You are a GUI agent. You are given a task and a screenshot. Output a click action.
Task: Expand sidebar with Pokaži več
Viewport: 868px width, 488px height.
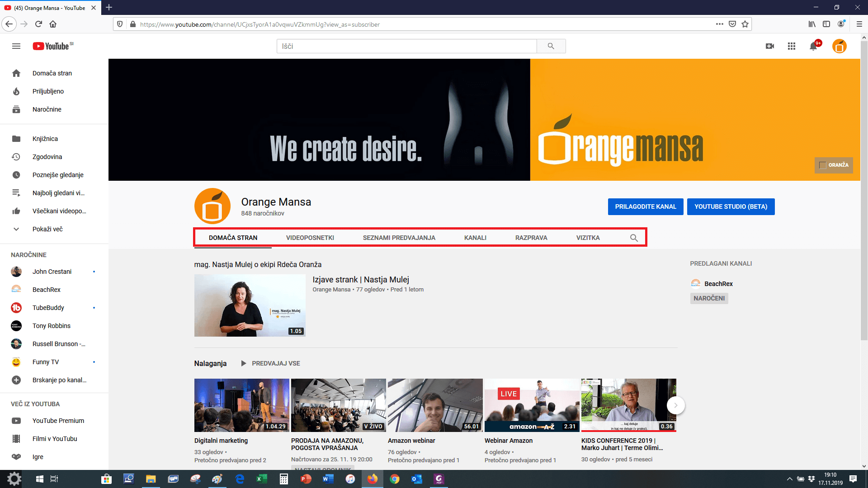pyautogui.click(x=47, y=229)
